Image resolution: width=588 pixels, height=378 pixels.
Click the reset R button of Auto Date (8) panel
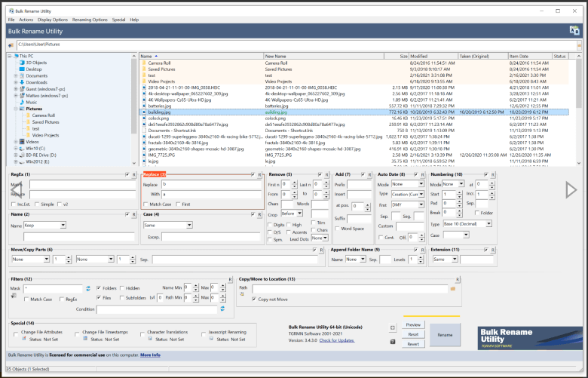pos(423,175)
